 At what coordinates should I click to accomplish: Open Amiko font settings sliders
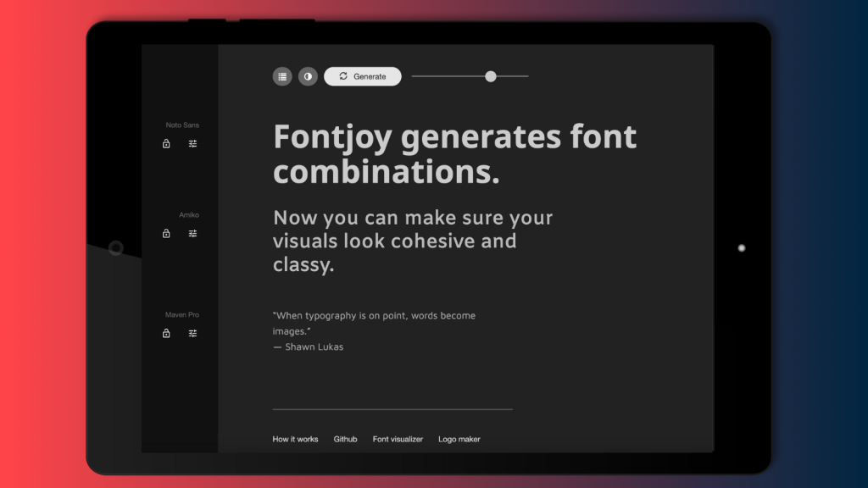[x=192, y=234]
